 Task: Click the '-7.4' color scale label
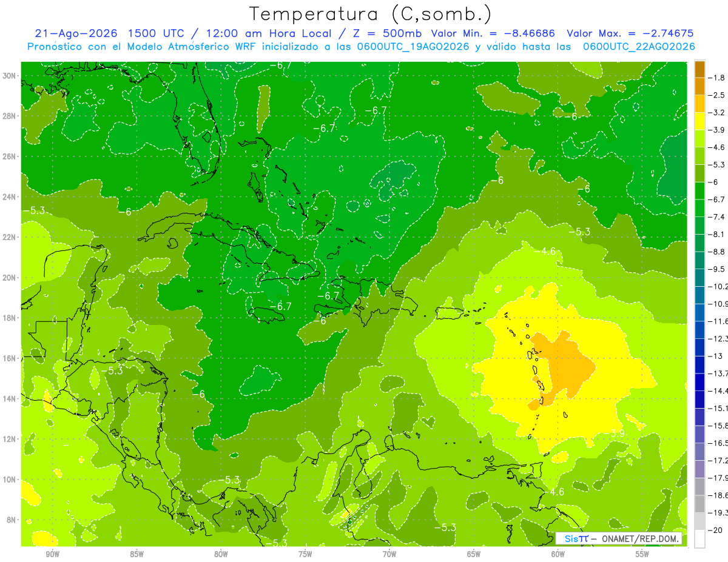click(x=717, y=217)
